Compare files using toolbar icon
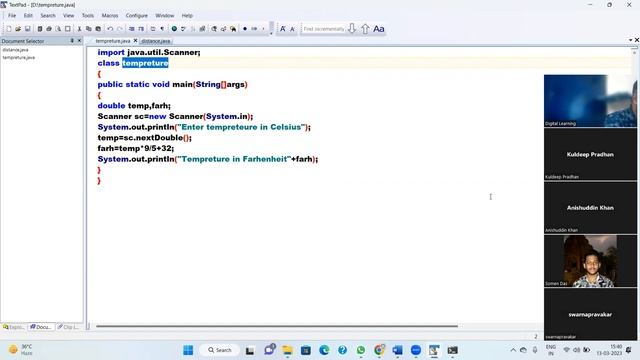The height and width of the screenshot is (360, 640). (202, 29)
